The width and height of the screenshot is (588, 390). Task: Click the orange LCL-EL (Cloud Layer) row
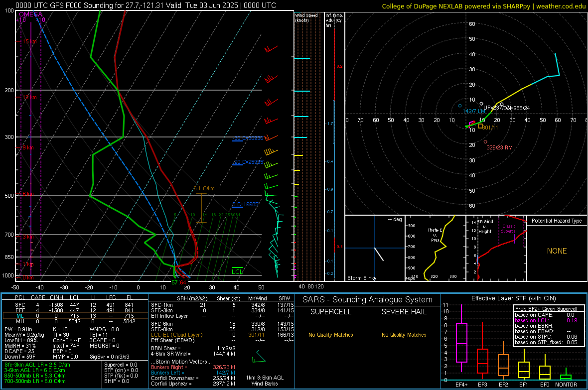(222, 335)
